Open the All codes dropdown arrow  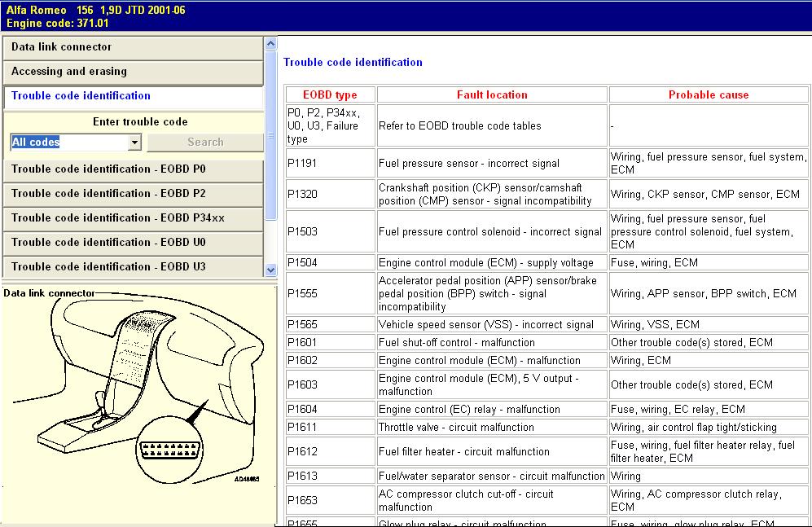134,143
